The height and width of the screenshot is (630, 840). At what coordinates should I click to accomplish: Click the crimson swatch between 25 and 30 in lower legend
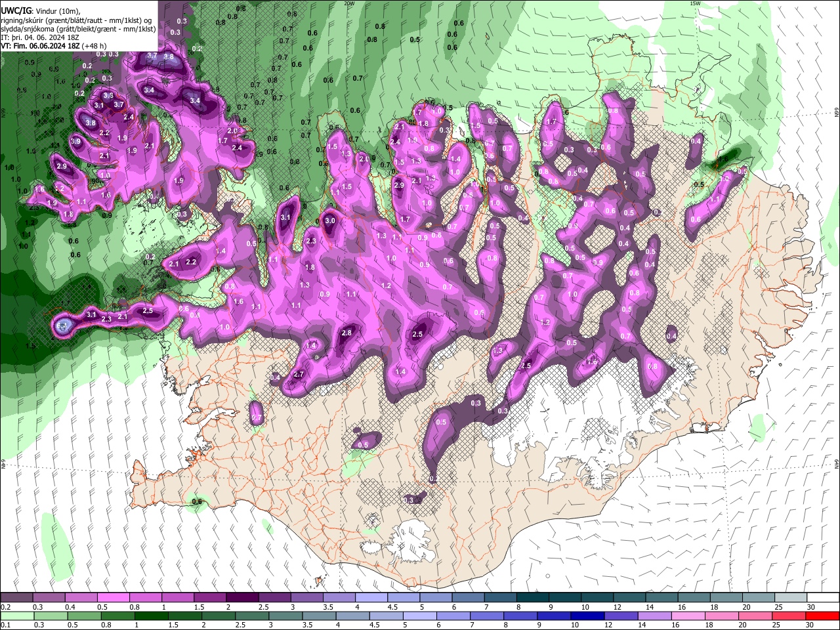click(x=788, y=616)
